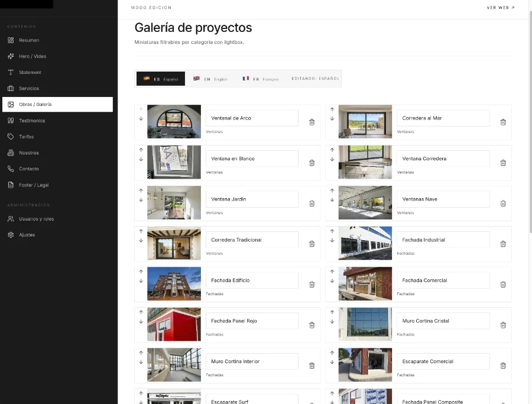Delete the Ventana Jardín project

coord(312,203)
